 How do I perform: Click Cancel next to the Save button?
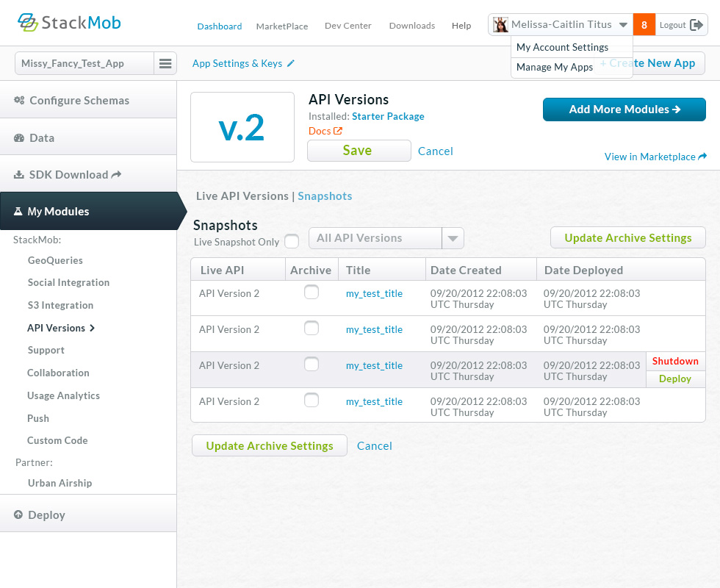pos(435,151)
